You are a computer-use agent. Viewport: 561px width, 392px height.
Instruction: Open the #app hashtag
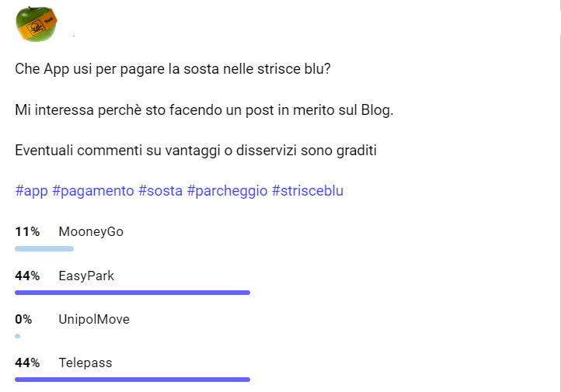[31, 191]
